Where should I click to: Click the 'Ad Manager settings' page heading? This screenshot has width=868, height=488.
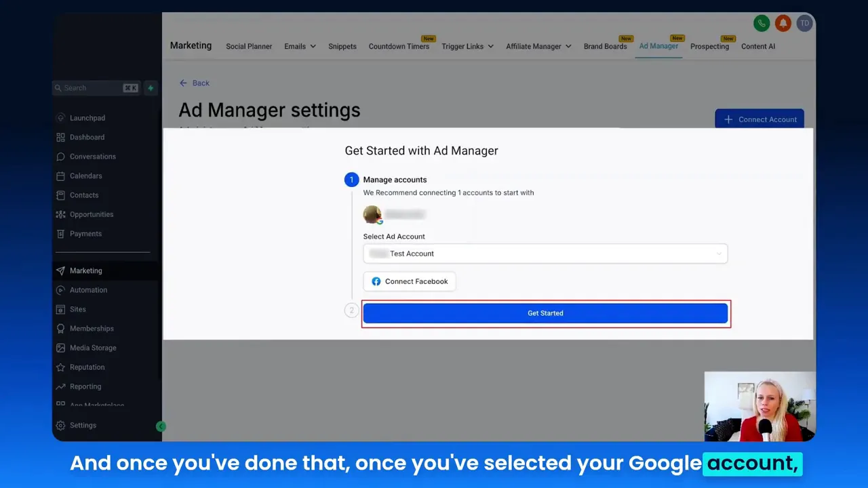(269, 110)
